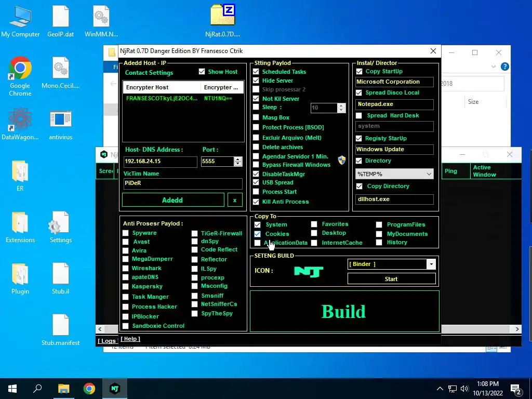This screenshot has width=532, height=399.
Task: Click Sleep value spinner up arrow
Action: point(341,105)
